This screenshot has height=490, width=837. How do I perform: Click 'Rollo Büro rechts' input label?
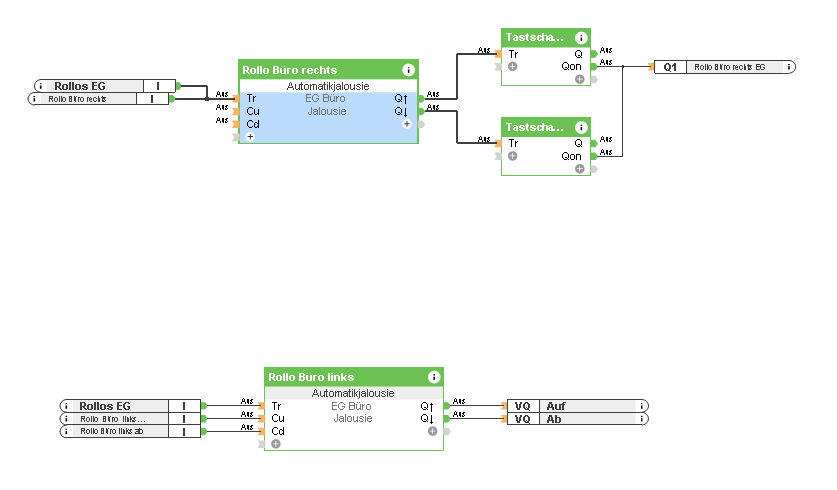tap(77, 99)
